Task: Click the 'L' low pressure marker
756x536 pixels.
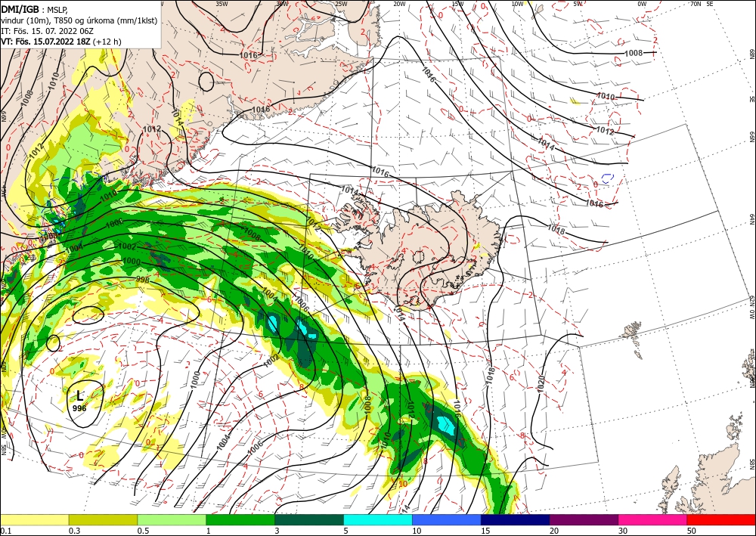Action: 79,396
